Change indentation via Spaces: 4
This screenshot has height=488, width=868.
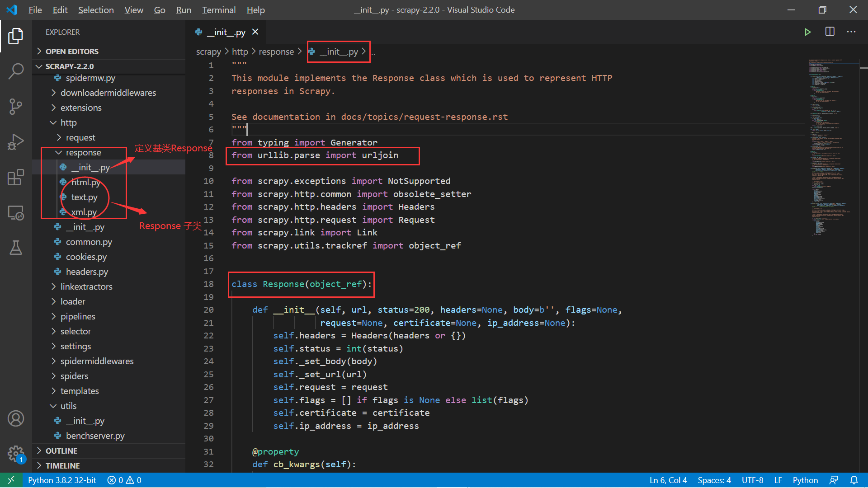[714, 480]
